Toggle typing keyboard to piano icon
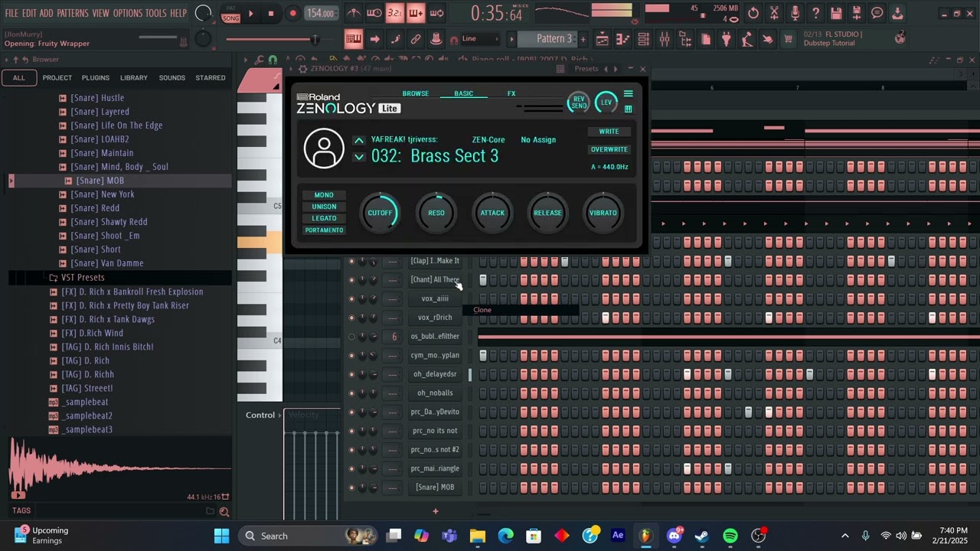This screenshot has height=551, width=980. 354,39
